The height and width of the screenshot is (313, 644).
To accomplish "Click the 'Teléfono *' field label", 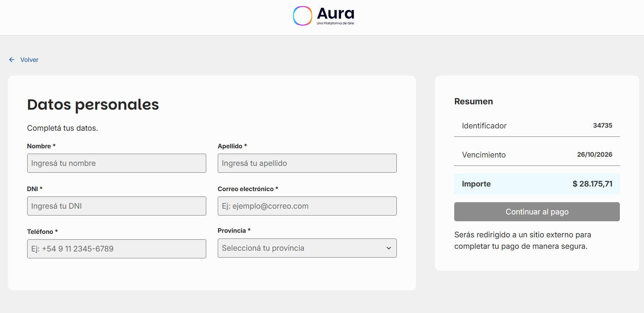I will 42,232.
